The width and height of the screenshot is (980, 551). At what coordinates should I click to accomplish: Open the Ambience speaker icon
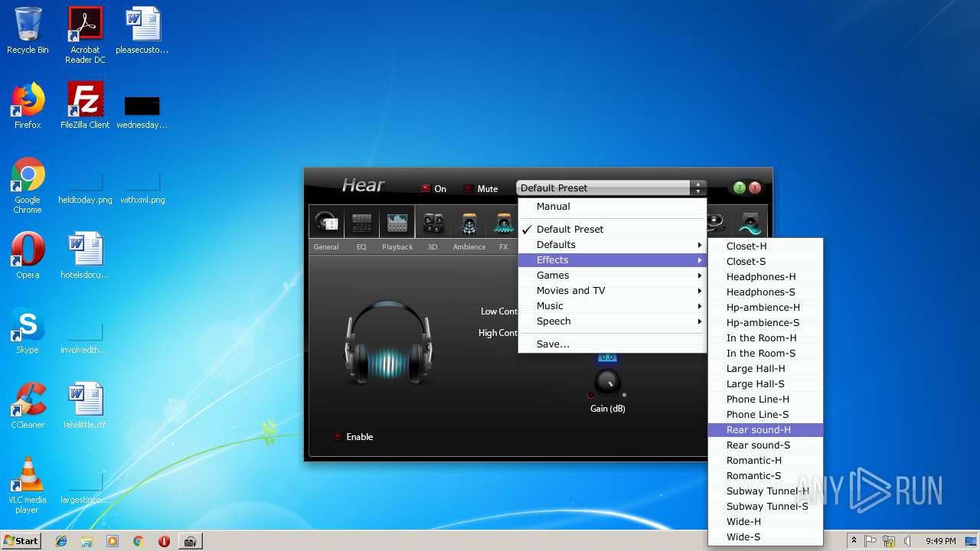[x=469, y=223]
